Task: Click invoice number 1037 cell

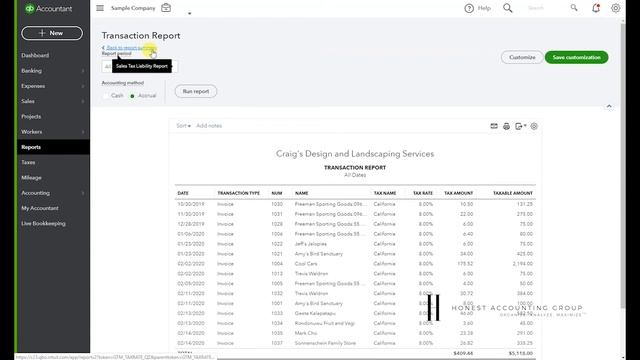Action: pos(277,343)
